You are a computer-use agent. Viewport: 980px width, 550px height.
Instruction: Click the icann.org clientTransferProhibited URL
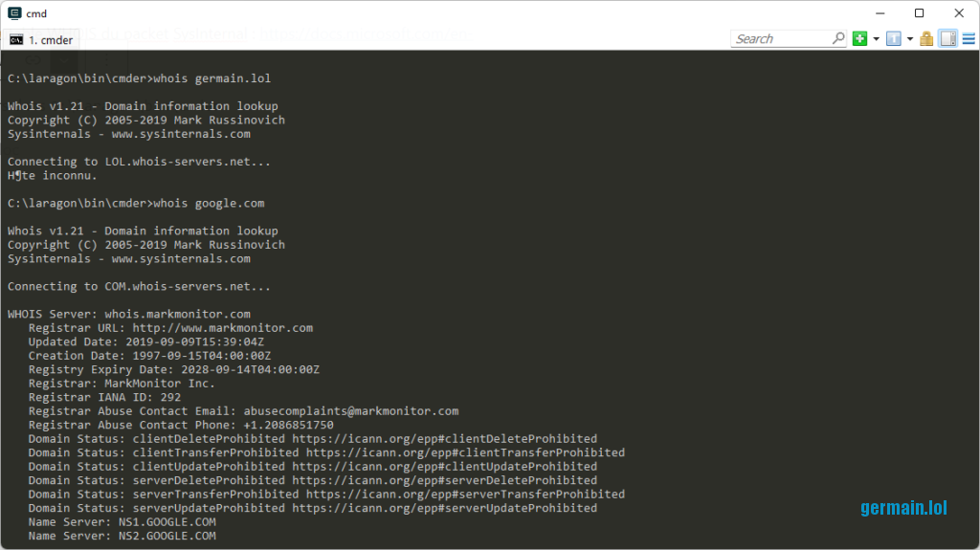465,452
